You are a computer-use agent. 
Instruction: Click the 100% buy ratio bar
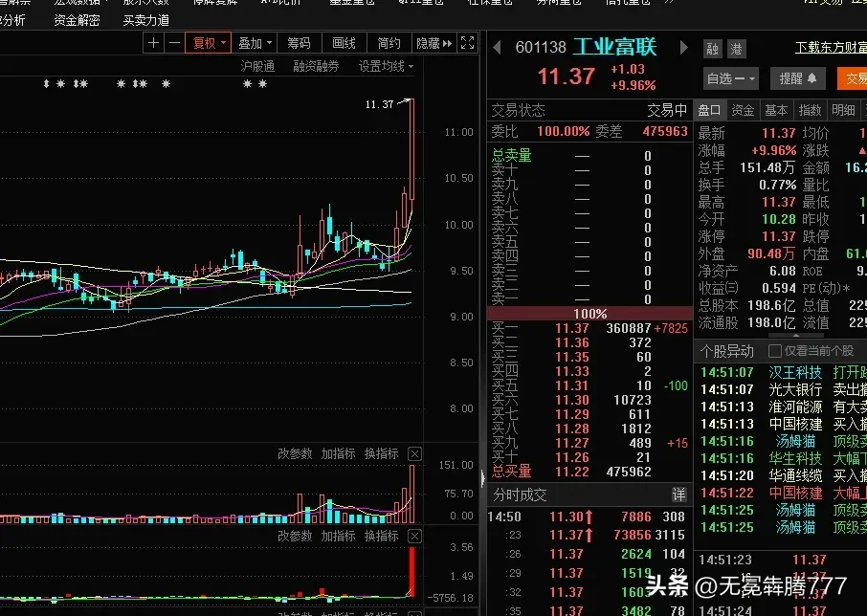tap(589, 314)
